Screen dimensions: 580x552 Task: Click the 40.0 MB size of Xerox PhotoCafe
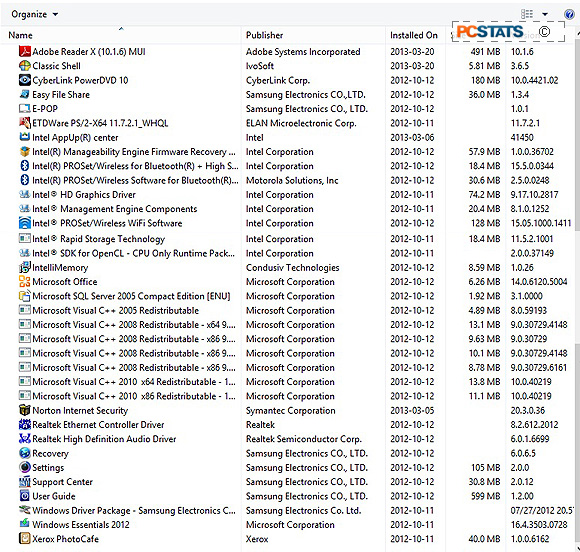click(x=484, y=539)
